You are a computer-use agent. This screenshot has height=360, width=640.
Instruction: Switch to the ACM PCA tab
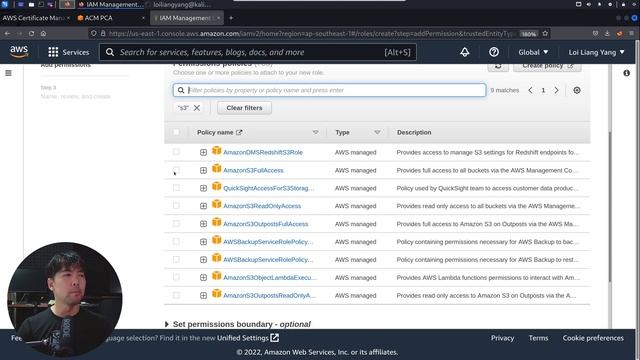(x=111, y=18)
